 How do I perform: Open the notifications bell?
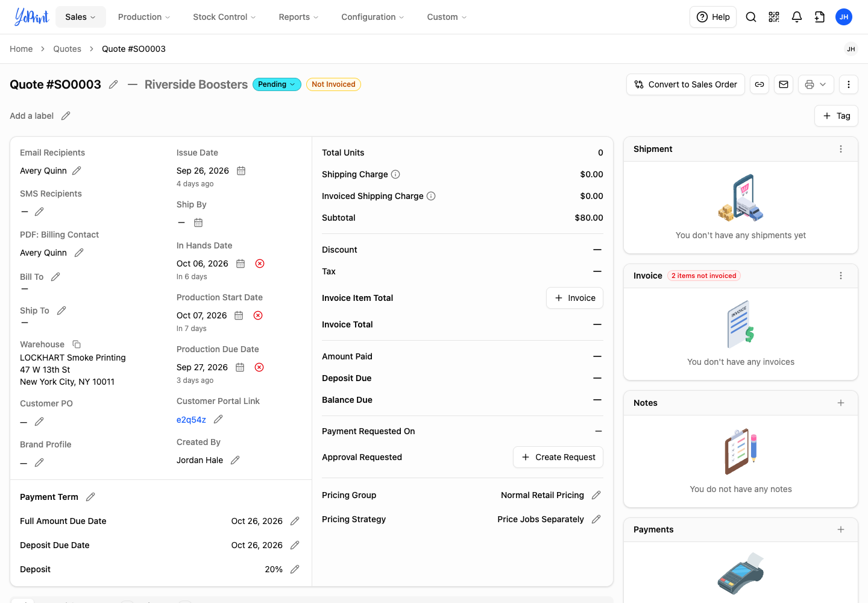pos(797,17)
